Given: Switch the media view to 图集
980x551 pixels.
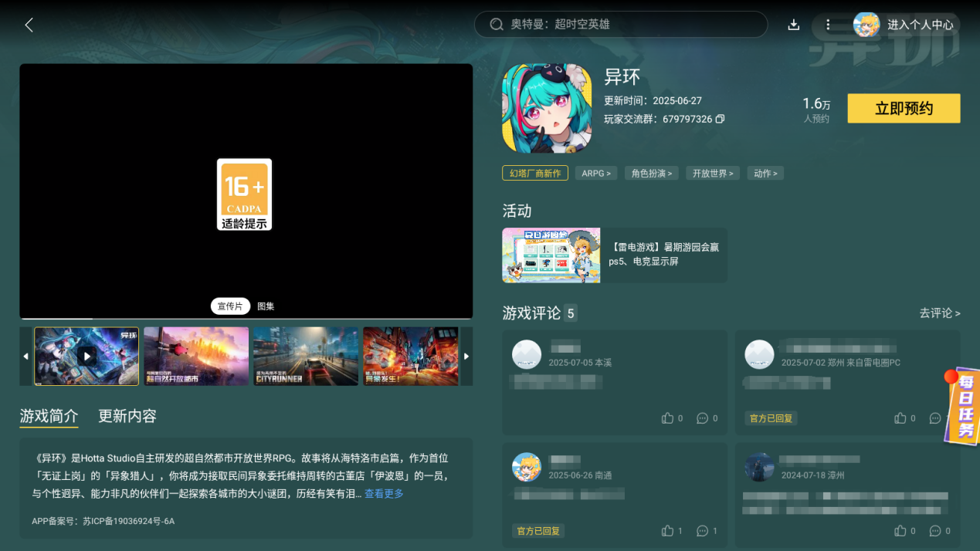Looking at the screenshot, I should pos(266,306).
